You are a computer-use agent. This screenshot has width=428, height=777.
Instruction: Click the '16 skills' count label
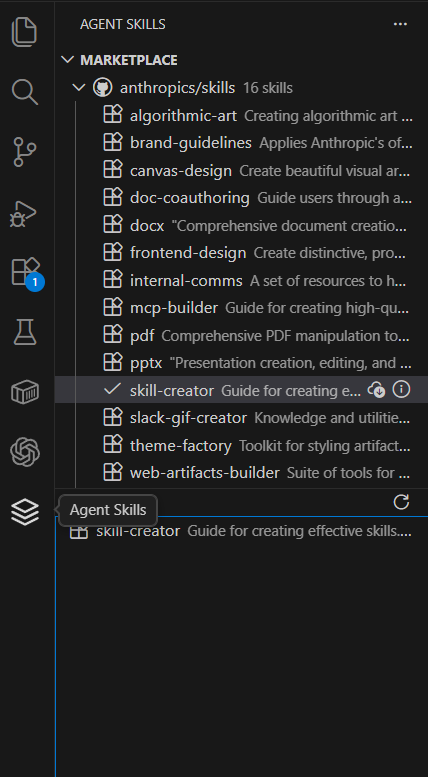pos(268,88)
